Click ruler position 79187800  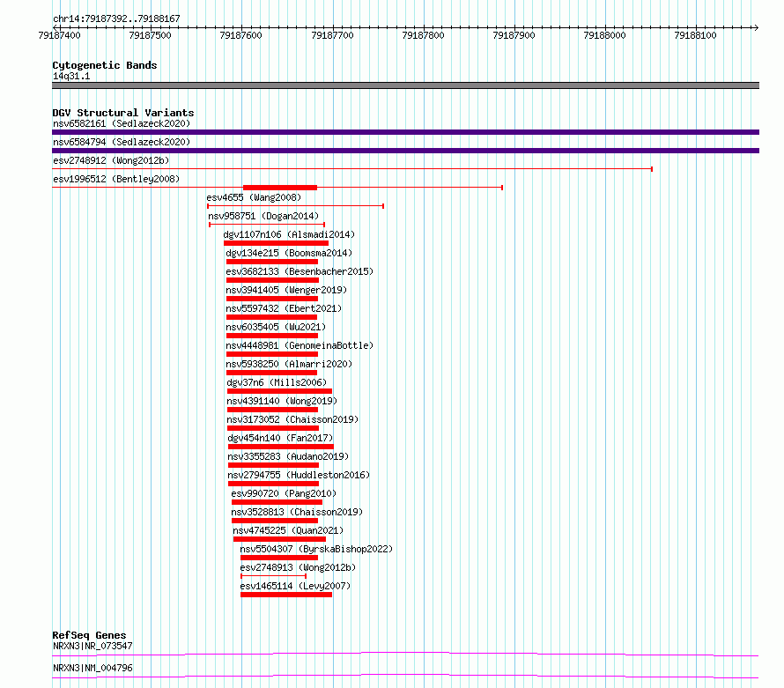tap(423, 35)
